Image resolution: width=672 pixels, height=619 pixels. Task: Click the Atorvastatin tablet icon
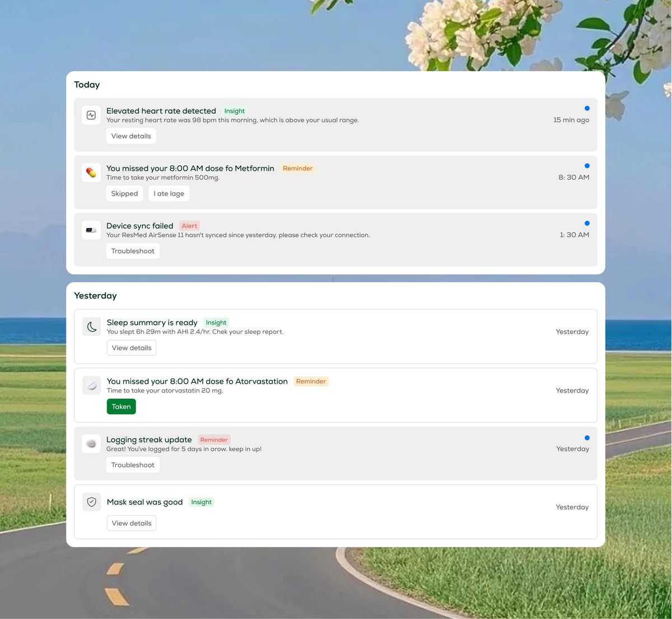(x=92, y=385)
